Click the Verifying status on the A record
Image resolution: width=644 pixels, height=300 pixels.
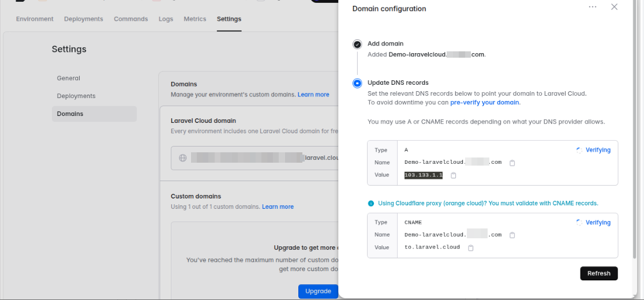593,150
